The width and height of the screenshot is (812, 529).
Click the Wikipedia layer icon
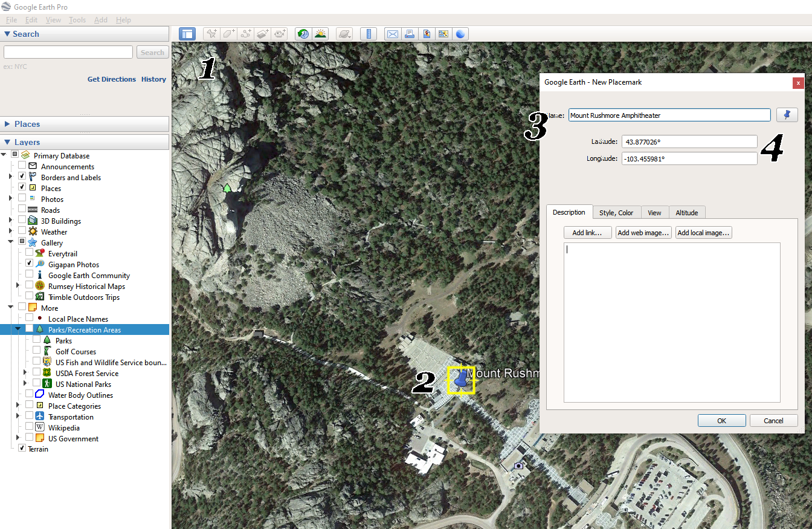pos(40,427)
